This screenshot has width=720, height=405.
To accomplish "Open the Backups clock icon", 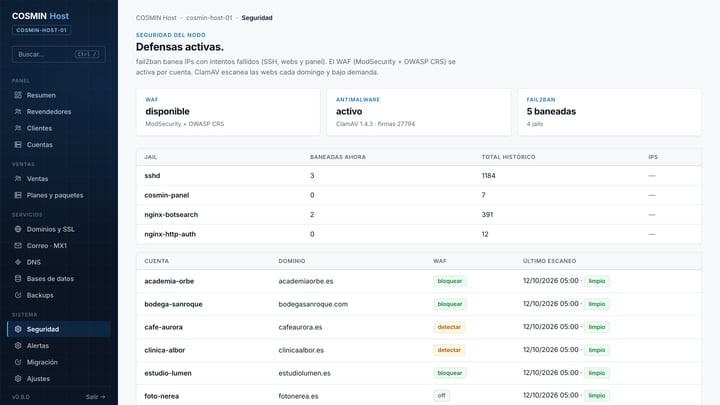I will 18,295.
